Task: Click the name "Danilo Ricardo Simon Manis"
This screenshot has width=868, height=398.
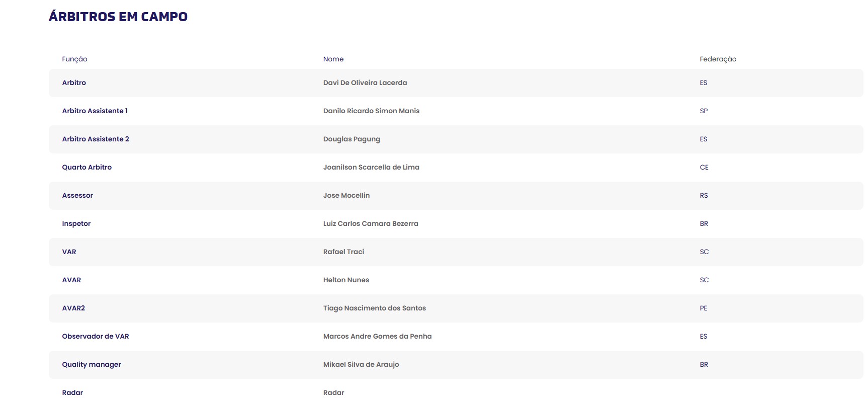Action: coord(371,111)
